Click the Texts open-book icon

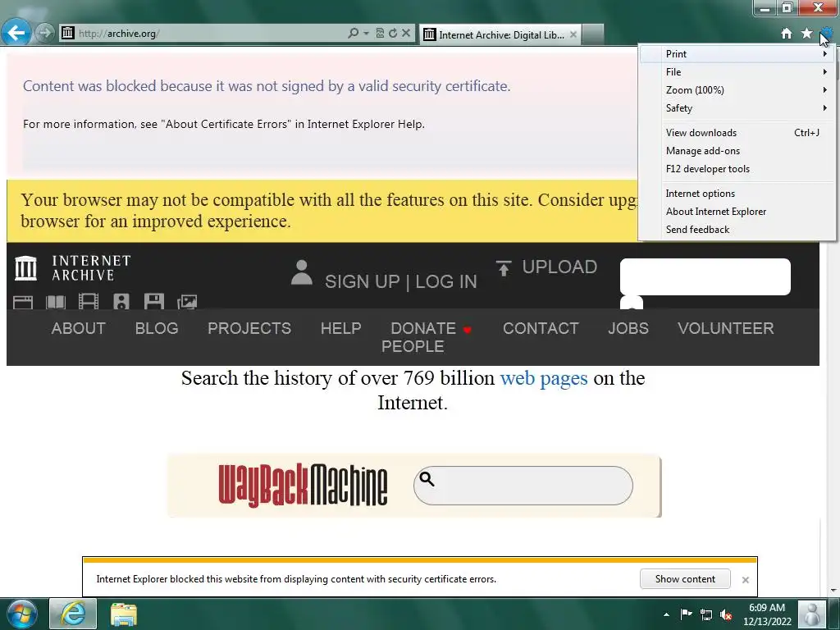(x=56, y=302)
